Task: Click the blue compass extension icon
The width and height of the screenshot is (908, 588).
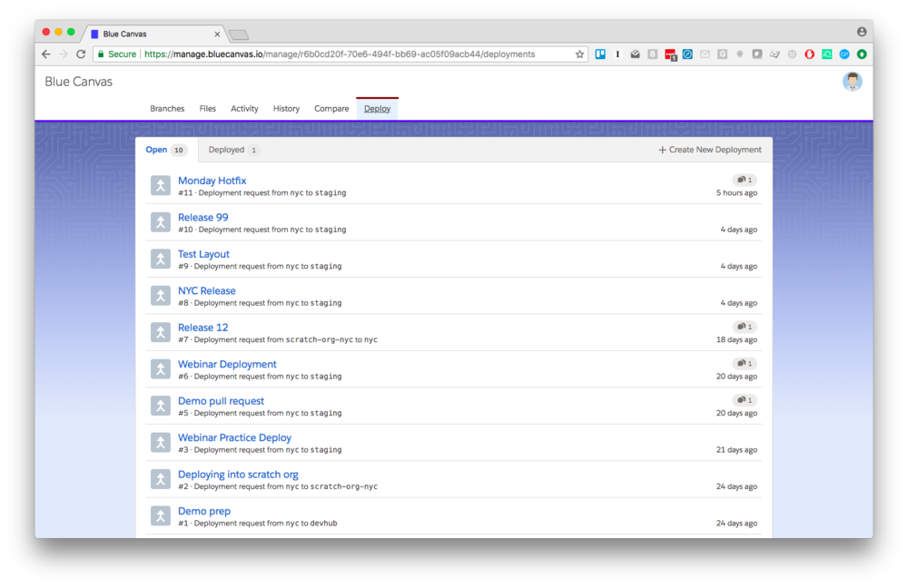Action: pyautogui.click(x=687, y=54)
